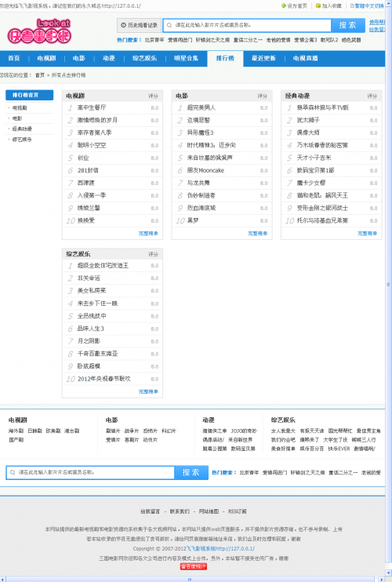Viewport: 392px width, 582px height.
Task: Open the 首页 navigation tab
Action: pyautogui.click(x=14, y=58)
